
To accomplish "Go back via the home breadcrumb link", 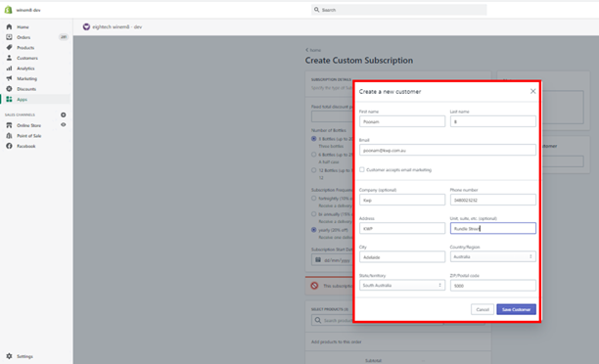I will point(313,50).
